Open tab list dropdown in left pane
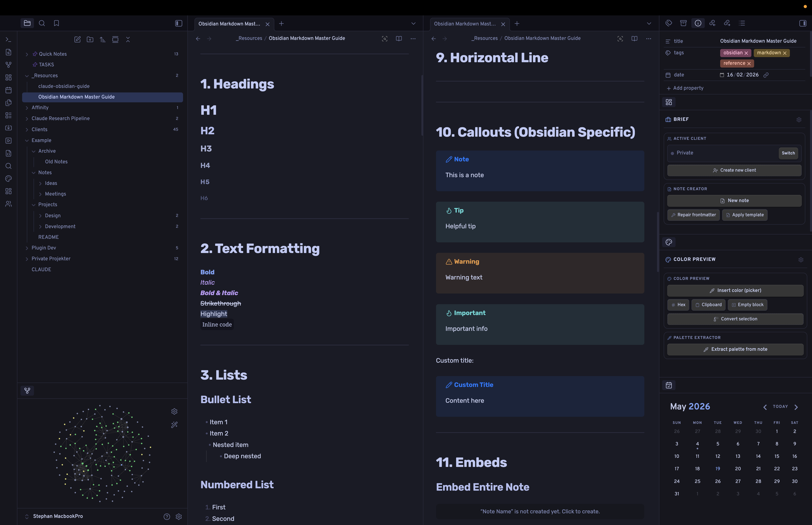Screen dimensions: 812x525 [x=413, y=24]
